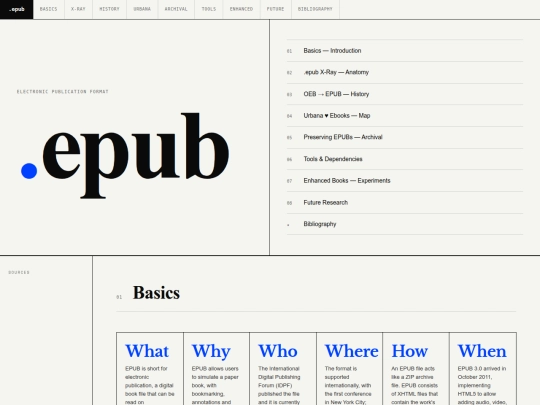Click the 'Where' card heading

click(x=352, y=351)
